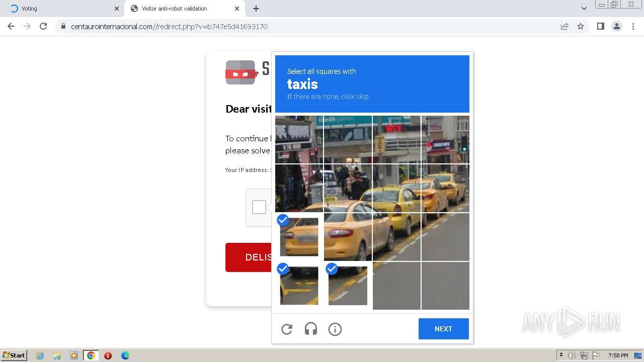Open network status in the system tray

pyautogui.click(x=584, y=355)
